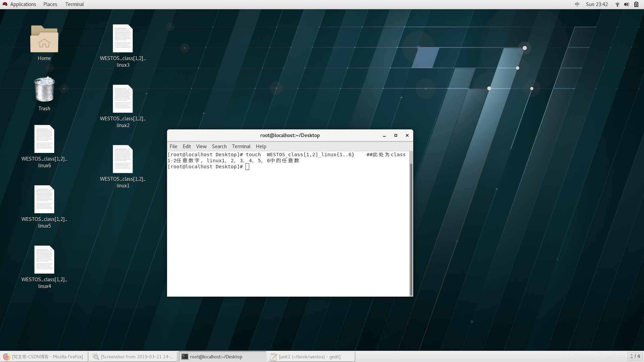Click the clipboard icon in top bar
The image size is (644, 362).
(x=636, y=4)
